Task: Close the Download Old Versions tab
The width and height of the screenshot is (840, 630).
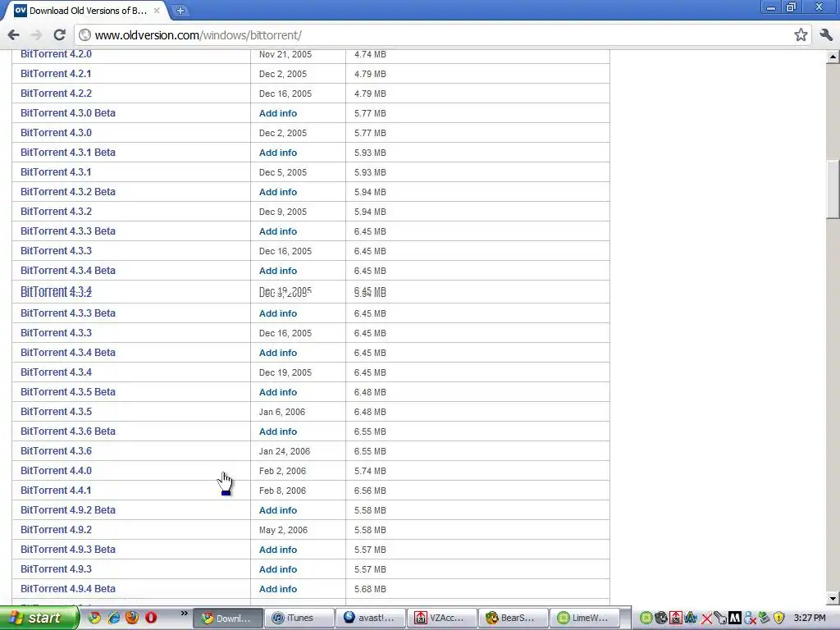Action: (157, 10)
